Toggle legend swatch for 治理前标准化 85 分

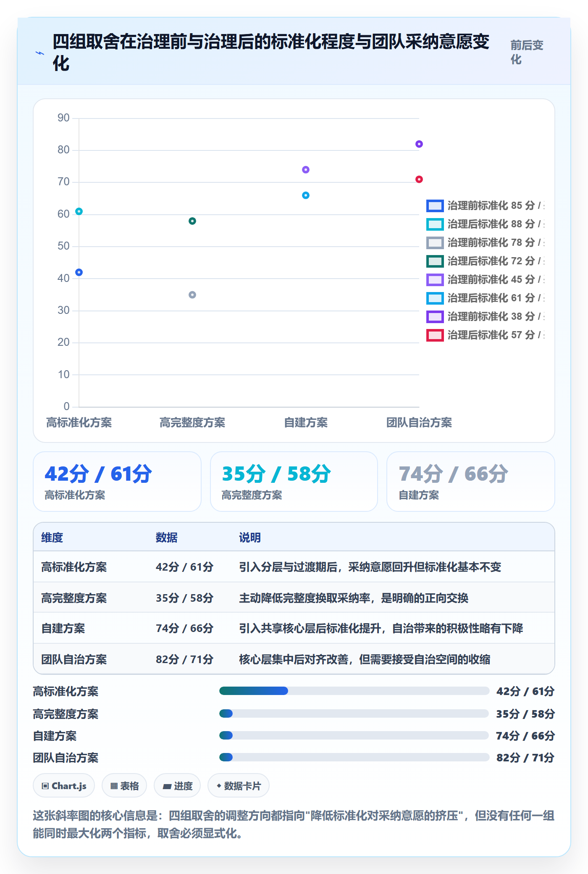coord(435,206)
